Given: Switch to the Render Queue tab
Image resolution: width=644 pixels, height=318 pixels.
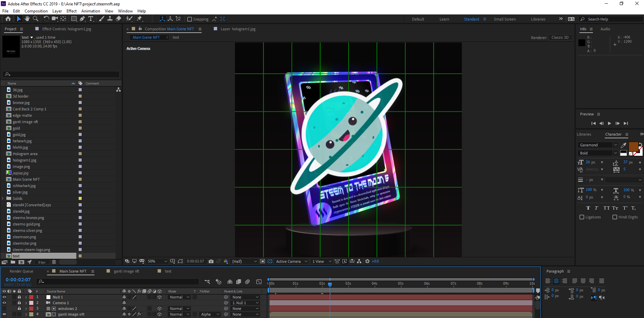Looking at the screenshot, I should [x=22, y=271].
